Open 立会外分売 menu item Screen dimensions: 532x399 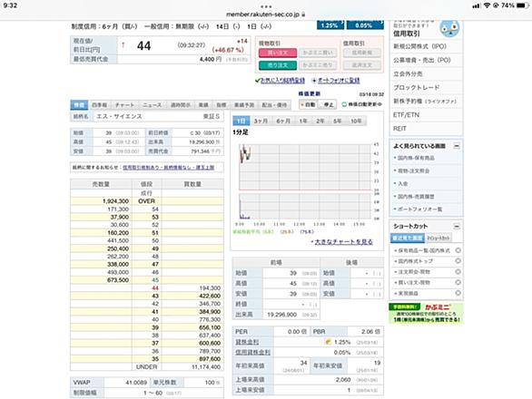408,73
